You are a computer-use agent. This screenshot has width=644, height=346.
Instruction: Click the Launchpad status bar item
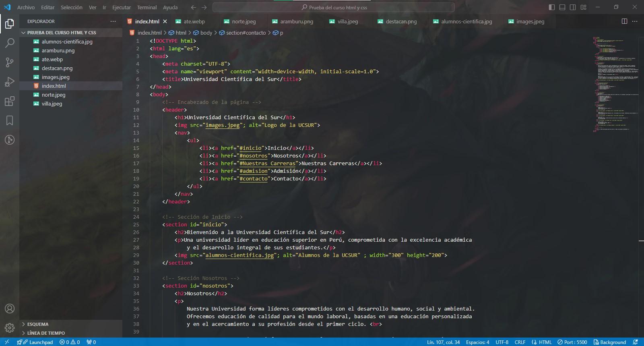coord(35,342)
